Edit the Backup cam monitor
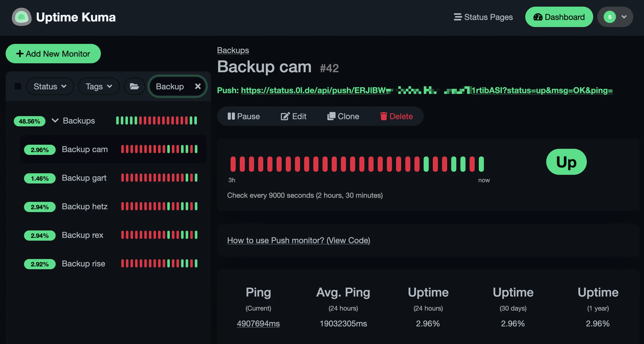The image size is (644, 344). [293, 116]
